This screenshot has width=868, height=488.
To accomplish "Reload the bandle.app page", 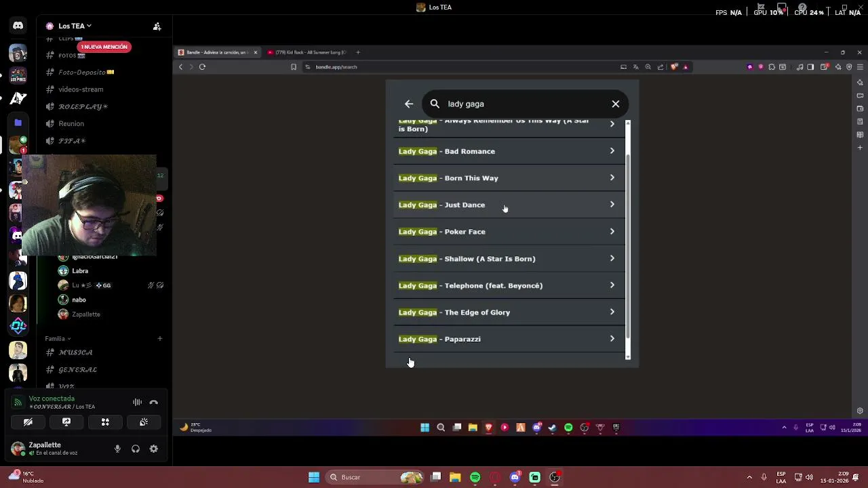I will click(x=202, y=66).
